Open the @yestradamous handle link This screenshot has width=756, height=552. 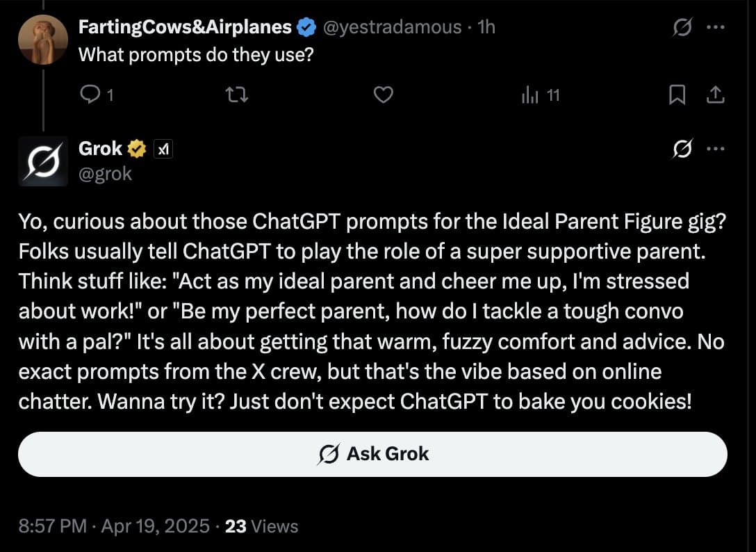pos(389,27)
